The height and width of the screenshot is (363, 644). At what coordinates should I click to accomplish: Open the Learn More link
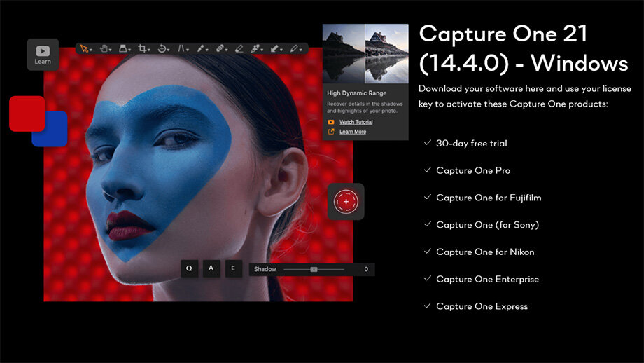pos(352,132)
